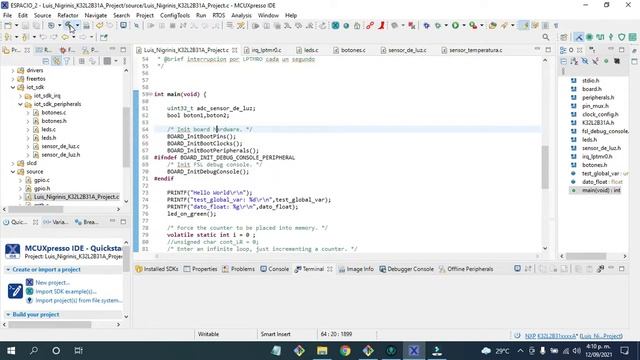Expand the drivers folder

tap(13, 70)
